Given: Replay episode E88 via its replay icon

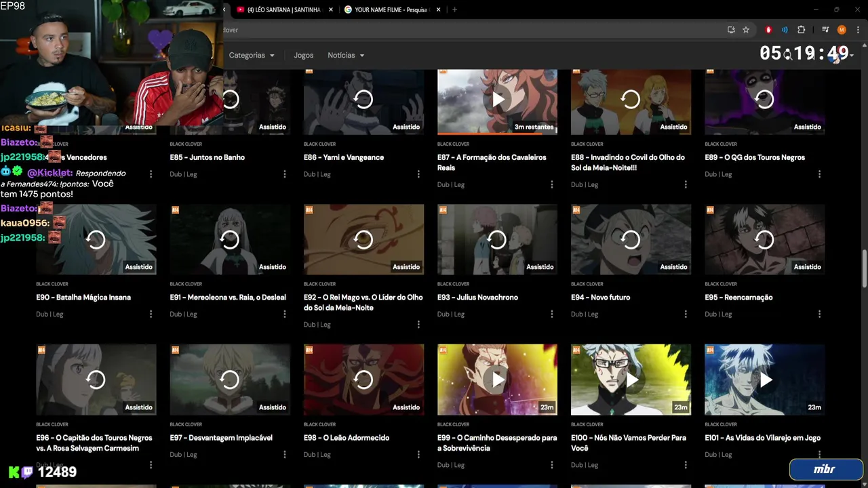Looking at the screenshot, I should [x=631, y=100].
